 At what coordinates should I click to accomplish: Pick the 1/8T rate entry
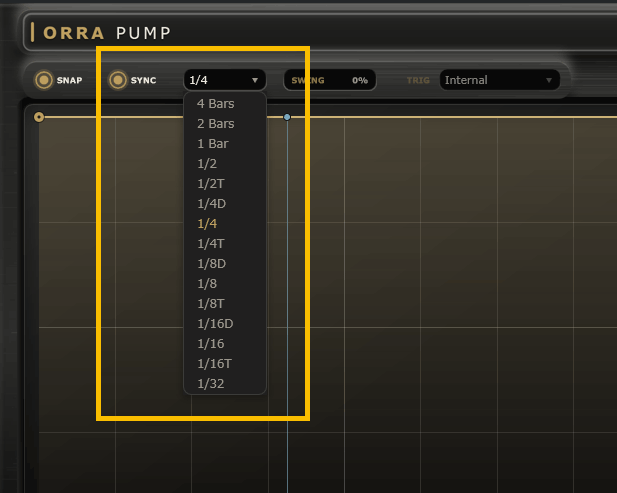[x=225, y=304]
